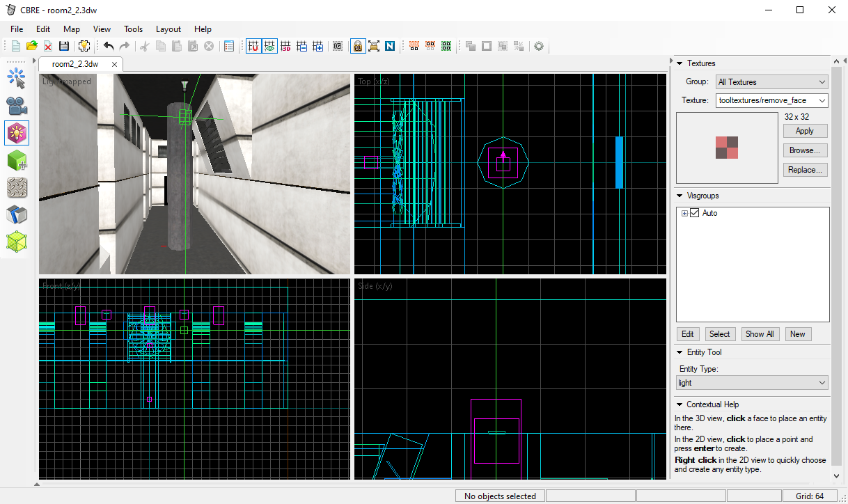848x504 pixels.
Task: Choose the Brush (green cube) tool
Action: pos(17,161)
